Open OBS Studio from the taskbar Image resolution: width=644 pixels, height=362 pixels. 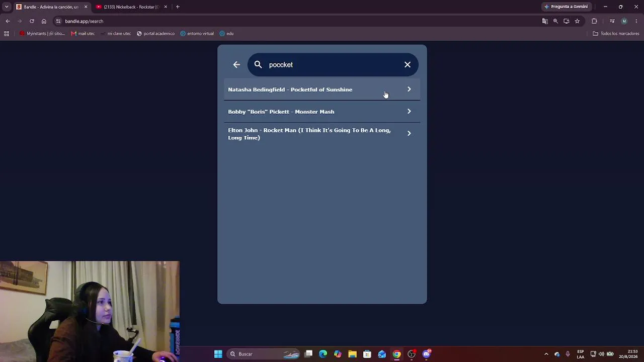[412, 354]
